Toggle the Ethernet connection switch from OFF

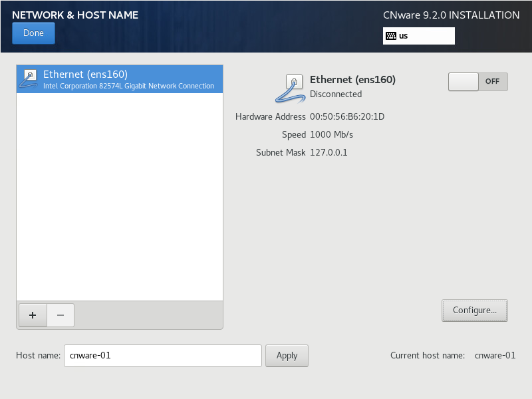pyautogui.click(x=477, y=82)
